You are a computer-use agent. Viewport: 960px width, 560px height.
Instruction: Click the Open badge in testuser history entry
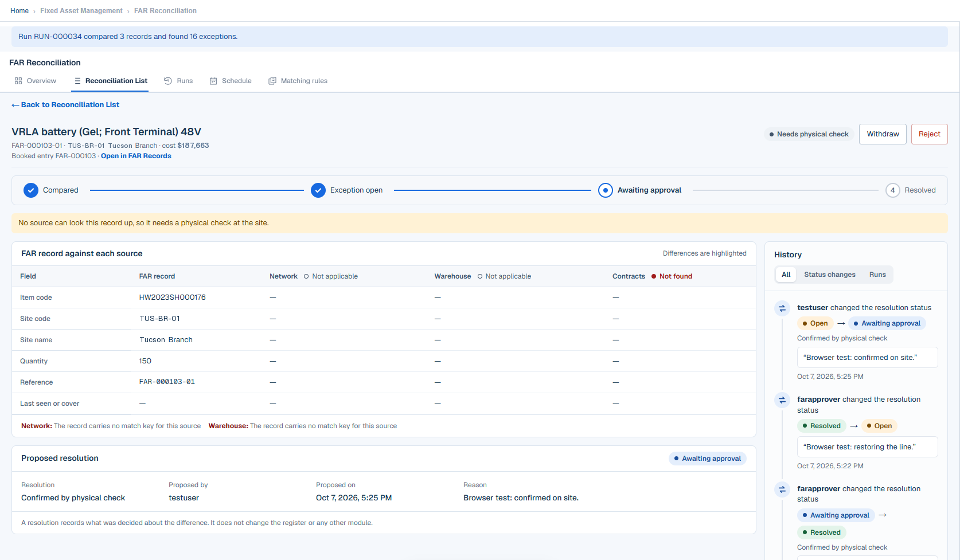click(815, 323)
